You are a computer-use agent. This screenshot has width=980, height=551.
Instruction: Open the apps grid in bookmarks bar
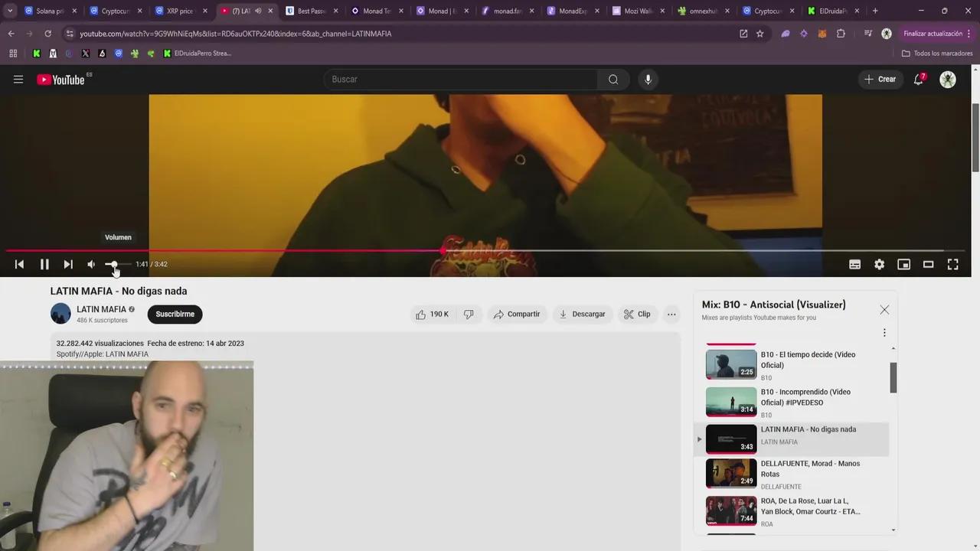[13, 54]
